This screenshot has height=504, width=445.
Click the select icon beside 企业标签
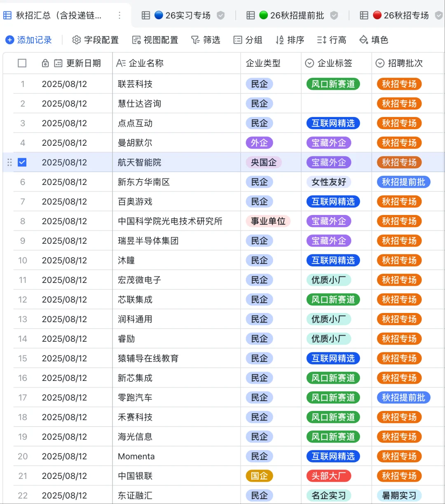[309, 63]
